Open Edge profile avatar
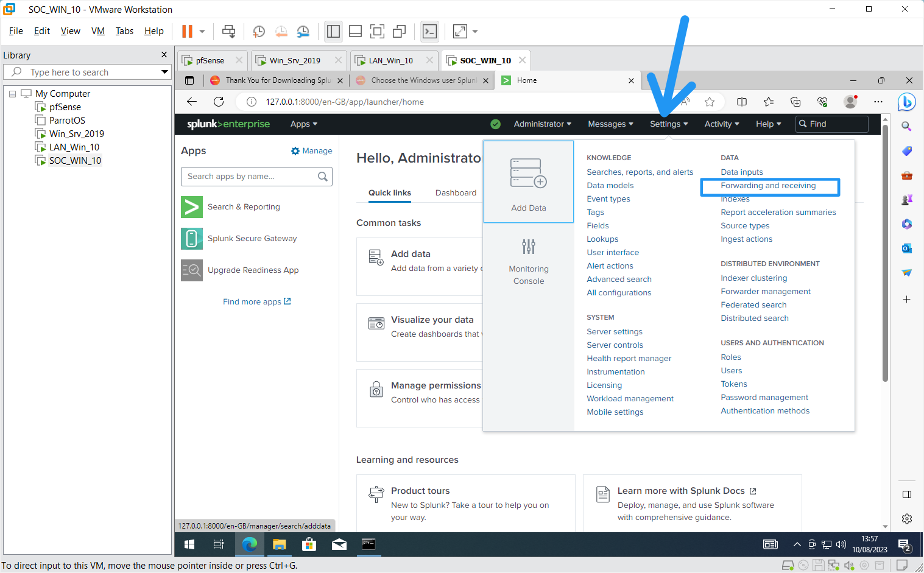The width and height of the screenshot is (924, 573). (850, 102)
